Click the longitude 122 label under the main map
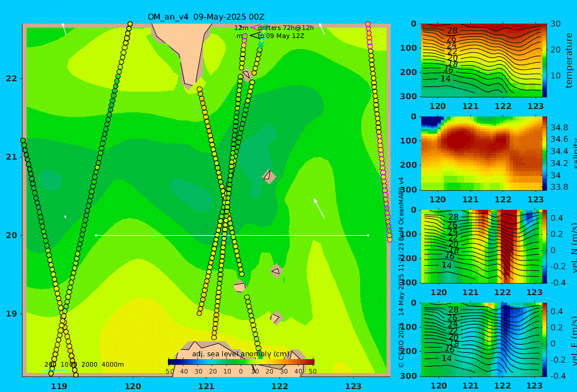The image size is (577, 392). (x=280, y=386)
